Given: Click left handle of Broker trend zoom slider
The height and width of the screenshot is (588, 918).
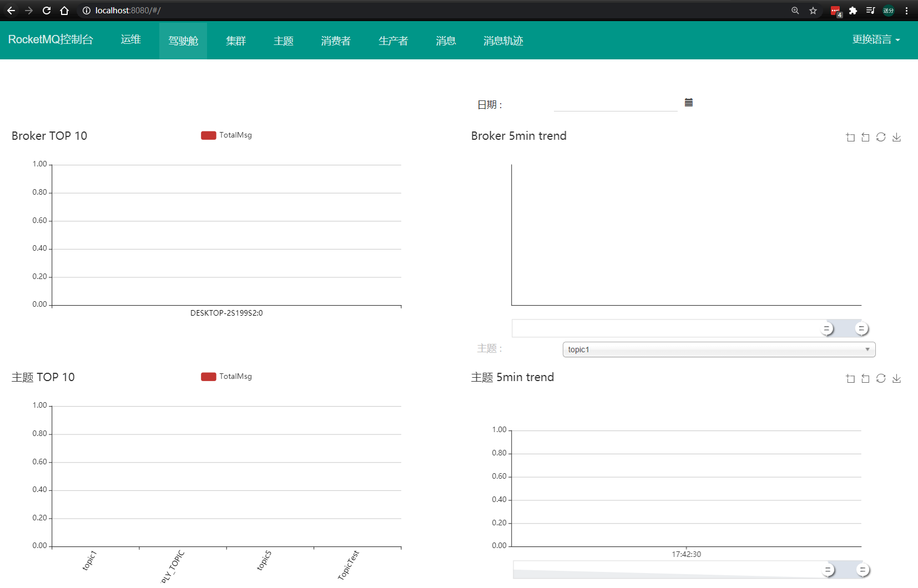Looking at the screenshot, I should [x=827, y=328].
